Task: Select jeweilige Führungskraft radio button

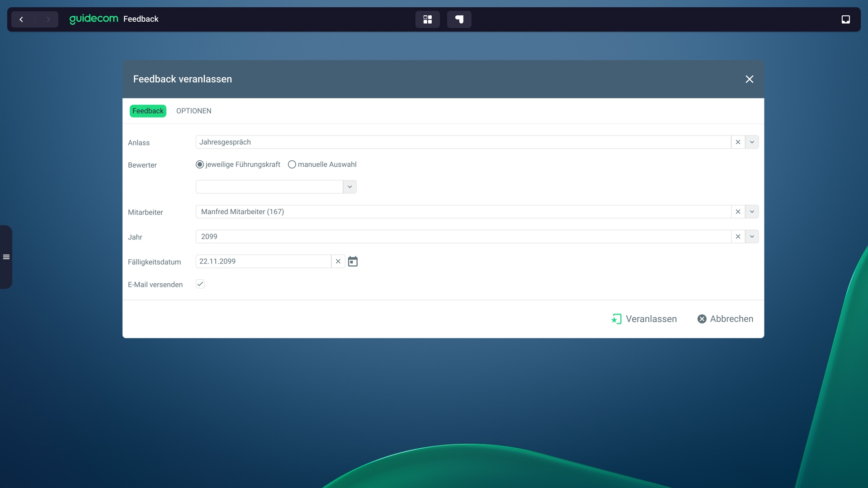Action: [x=200, y=164]
